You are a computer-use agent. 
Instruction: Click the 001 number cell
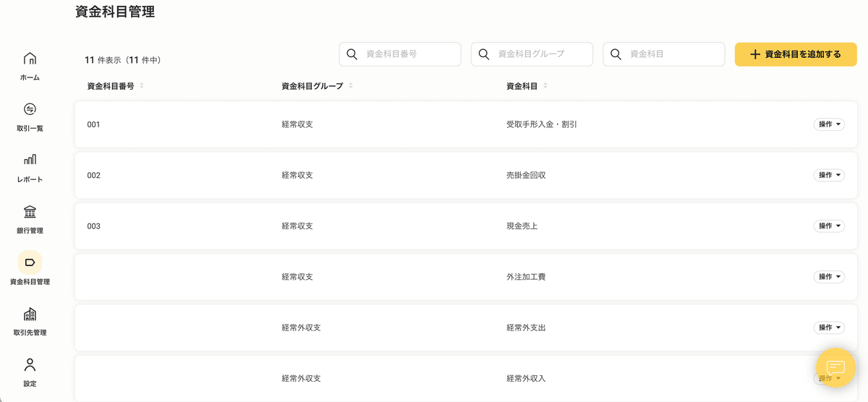click(93, 124)
